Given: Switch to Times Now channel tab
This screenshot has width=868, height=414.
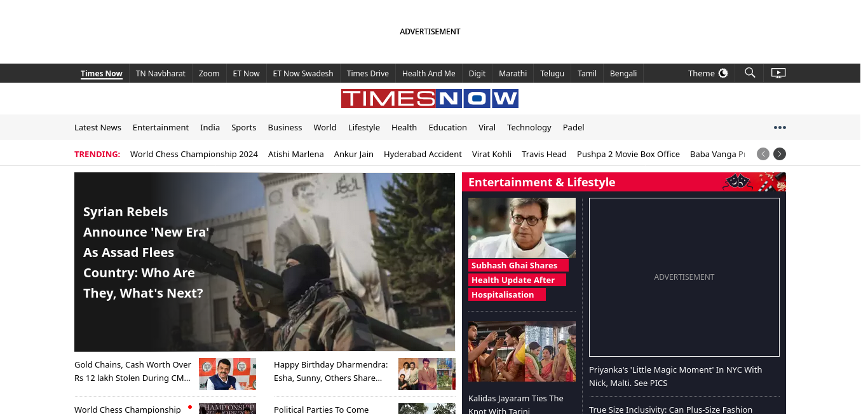Looking at the screenshot, I should point(102,73).
